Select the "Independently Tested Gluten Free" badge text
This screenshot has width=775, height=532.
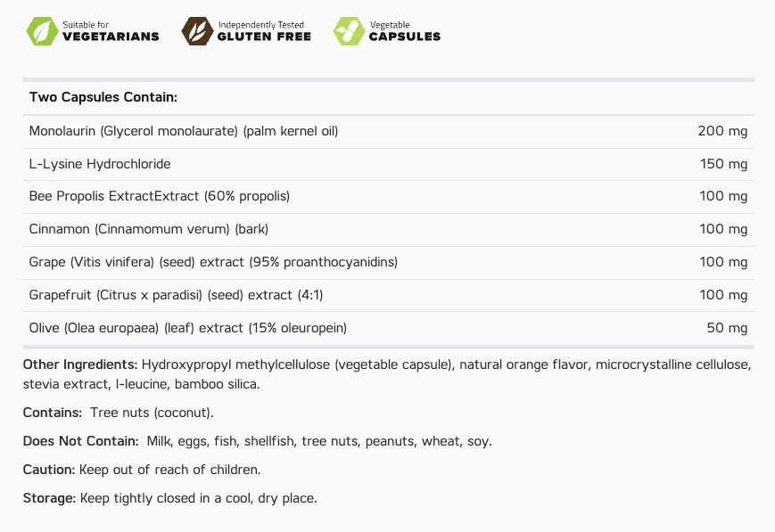pos(264,31)
